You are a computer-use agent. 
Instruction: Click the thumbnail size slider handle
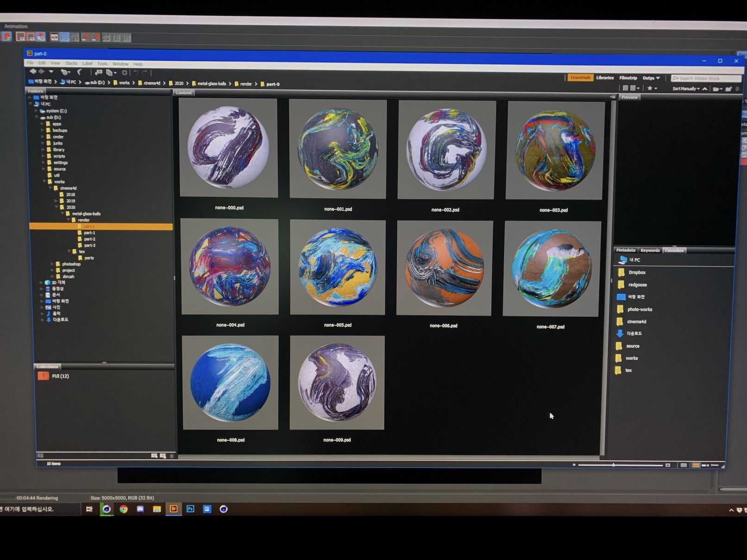coord(614,465)
